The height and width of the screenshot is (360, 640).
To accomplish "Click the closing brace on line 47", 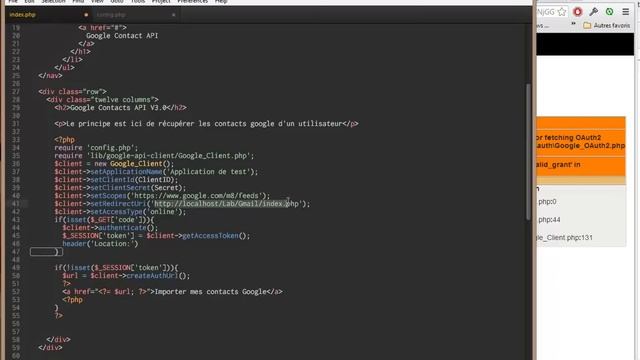I will pyautogui.click(x=56, y=252).
